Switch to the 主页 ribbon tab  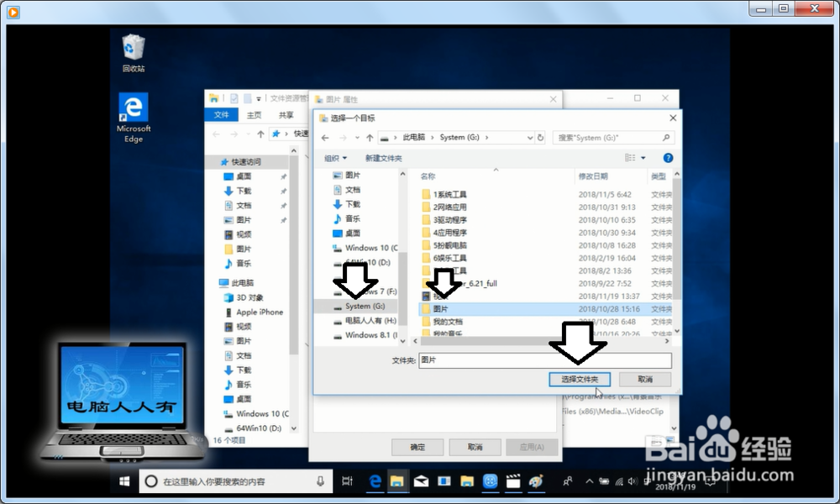(x=254, y=114)
